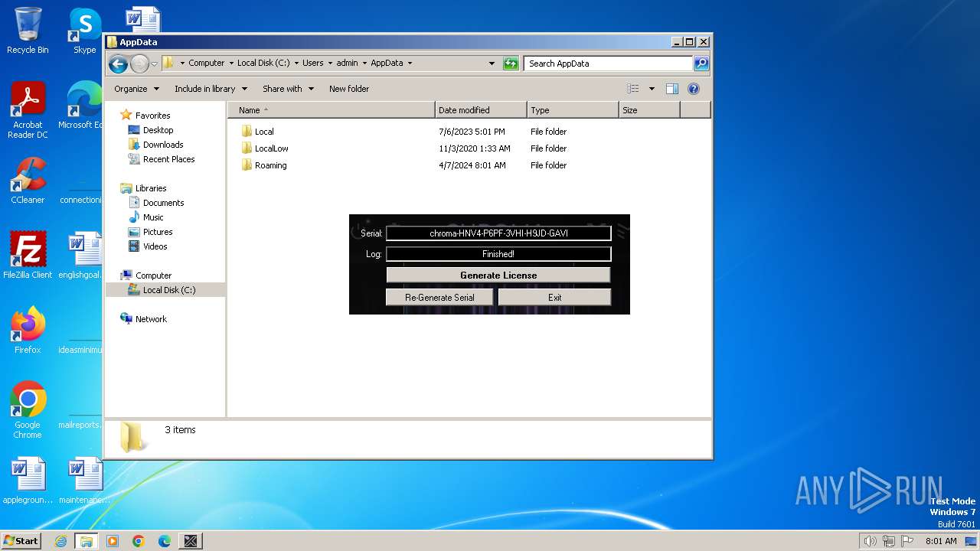The image size is (980, 551).
Task: Toggle the preview pane icon
Action: pyautogui.click(x=671, y=89)
